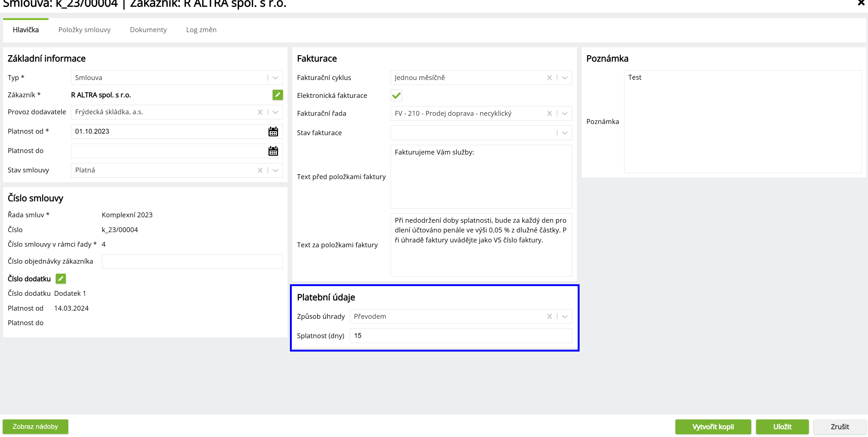Switch to the Položky smlouvy tab

[84, 30]
